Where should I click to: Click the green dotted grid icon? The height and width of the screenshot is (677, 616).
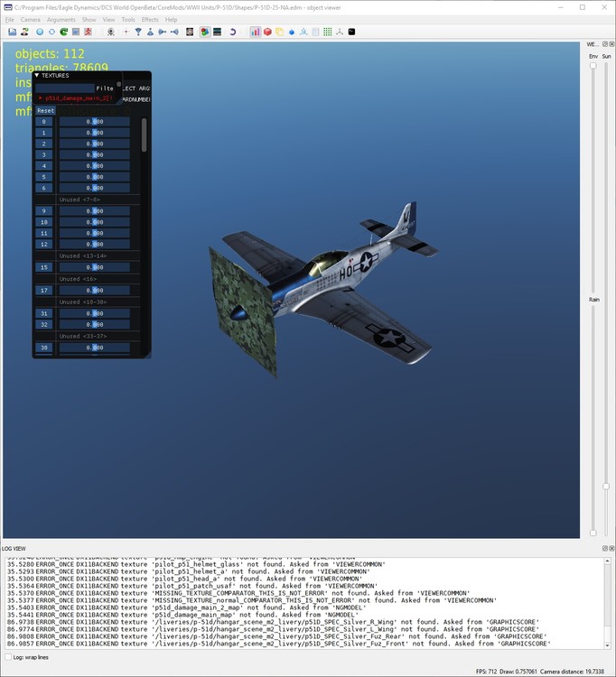tap(328, 32)
